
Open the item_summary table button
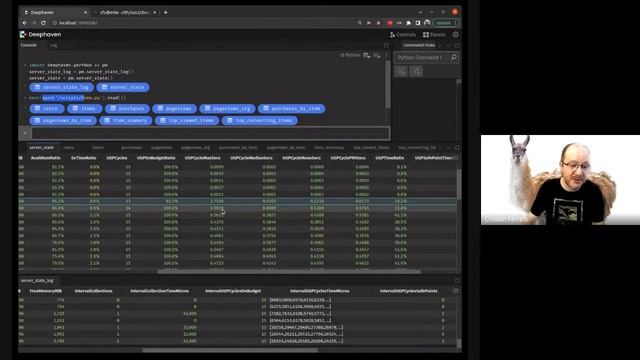(x=126, y=120)
